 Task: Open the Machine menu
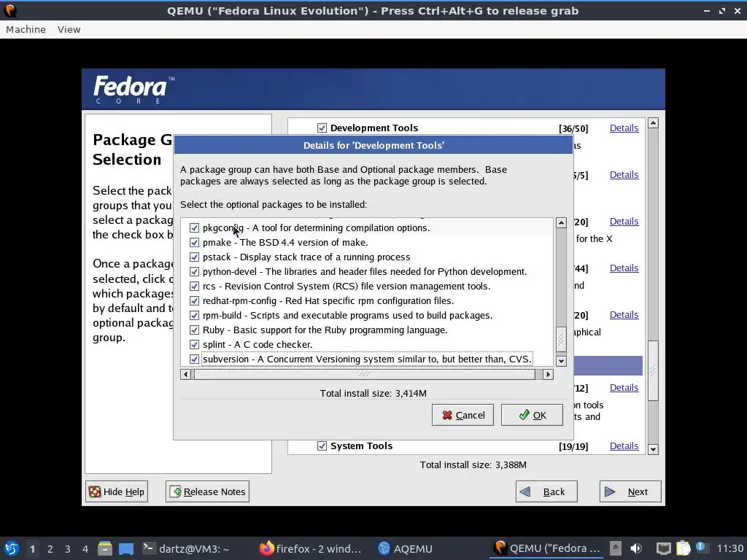point(26,29)
